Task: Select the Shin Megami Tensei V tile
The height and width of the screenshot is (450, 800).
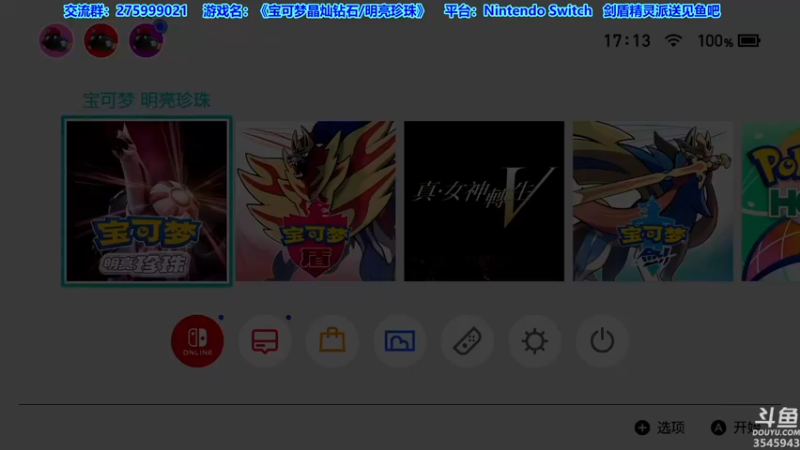Action: pos(484,201)
